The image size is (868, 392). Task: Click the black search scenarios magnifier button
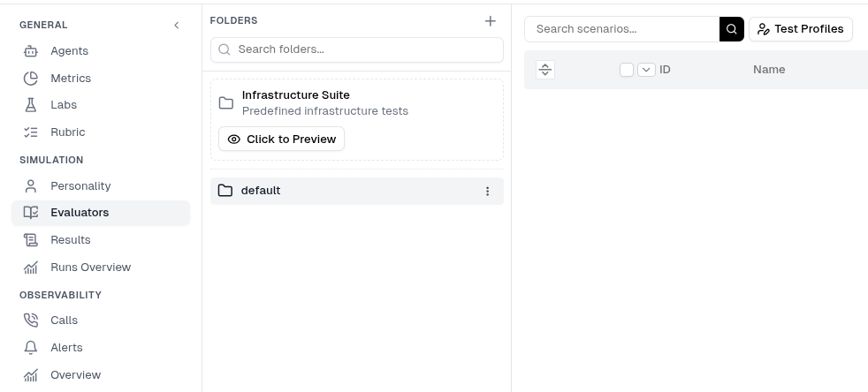731,29
